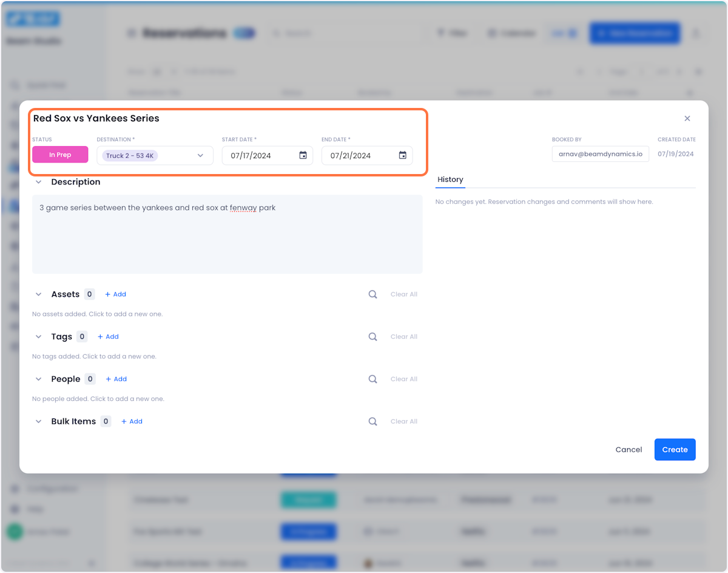Click the Truck 2 - 53 4K chip

click(x=130, y=156)
